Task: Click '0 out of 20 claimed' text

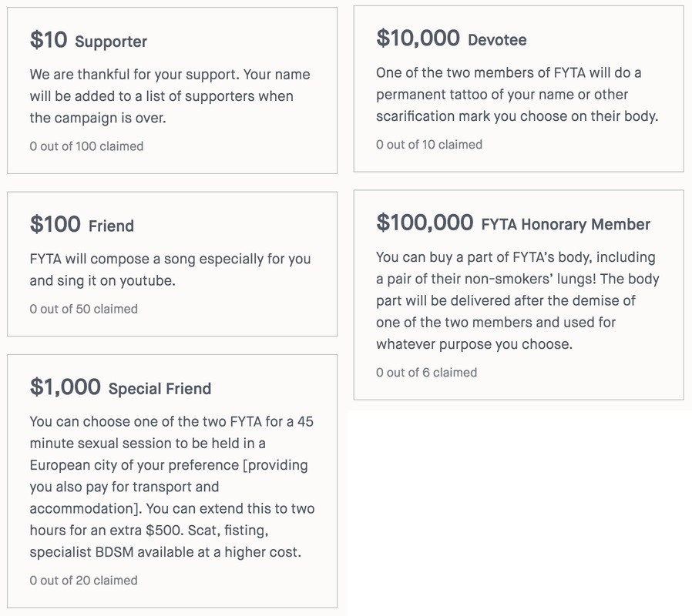Action: (83, 581)
